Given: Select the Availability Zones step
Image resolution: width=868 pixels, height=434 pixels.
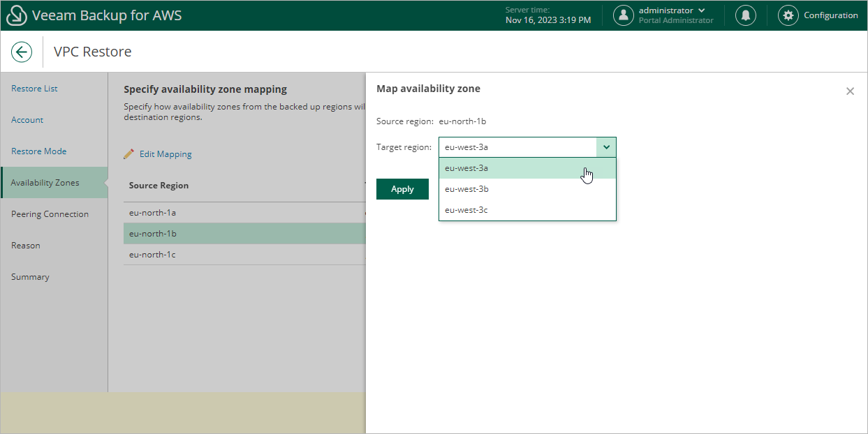Looking at the screenshot, I should click(x=54, y=183).
